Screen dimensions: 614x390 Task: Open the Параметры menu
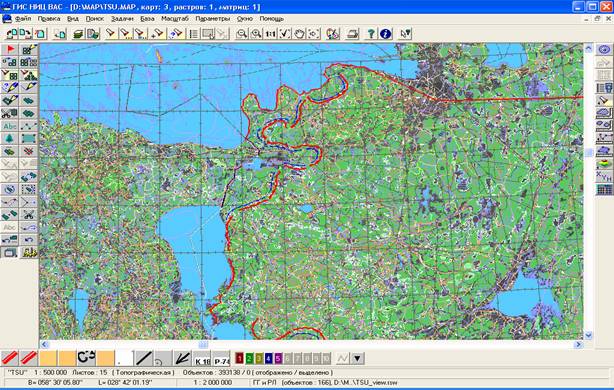coord(213,18)
